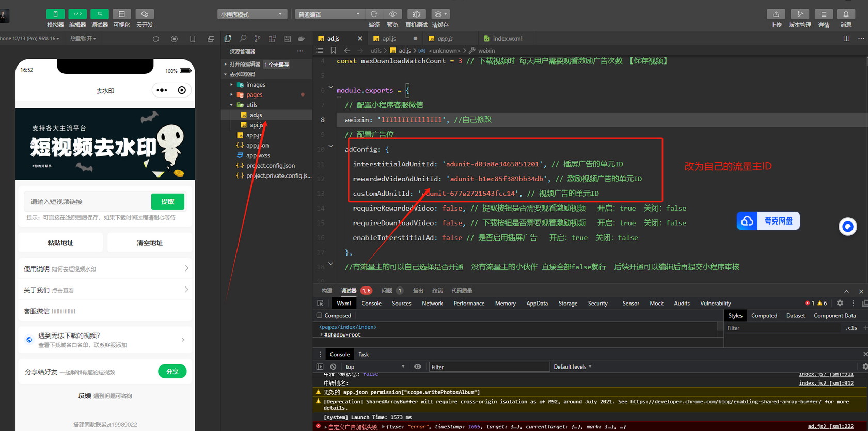Open the 消息 notifications bell
This screenshot has width=868, height=431.
coord(846,14)
